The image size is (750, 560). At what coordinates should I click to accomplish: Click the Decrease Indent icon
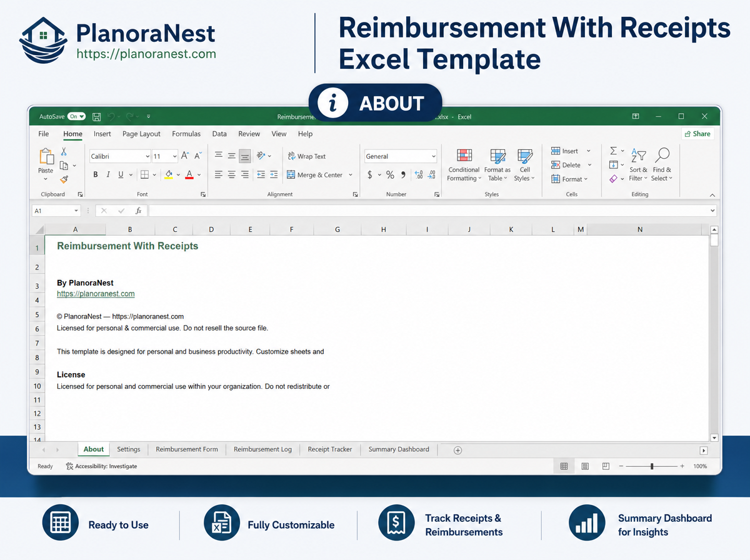point(261,175)
